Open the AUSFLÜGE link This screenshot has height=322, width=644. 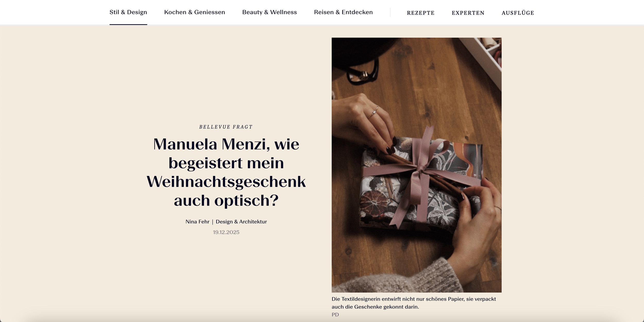pyautogui.click(x=518, y=13)
